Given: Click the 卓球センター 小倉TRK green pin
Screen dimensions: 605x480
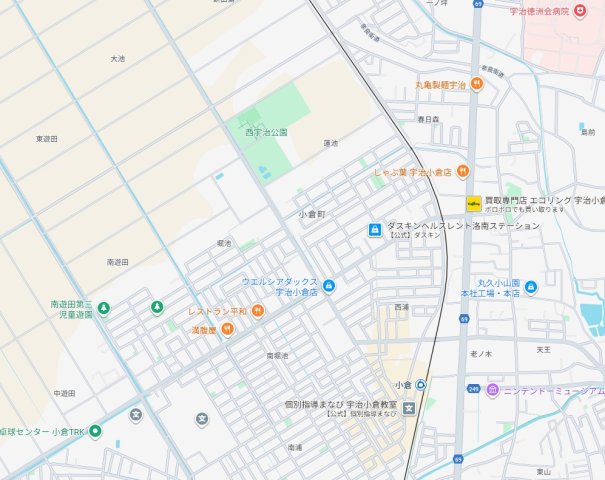Looking at the screenshot, I should pyautogui.click(x=95, y=431).
